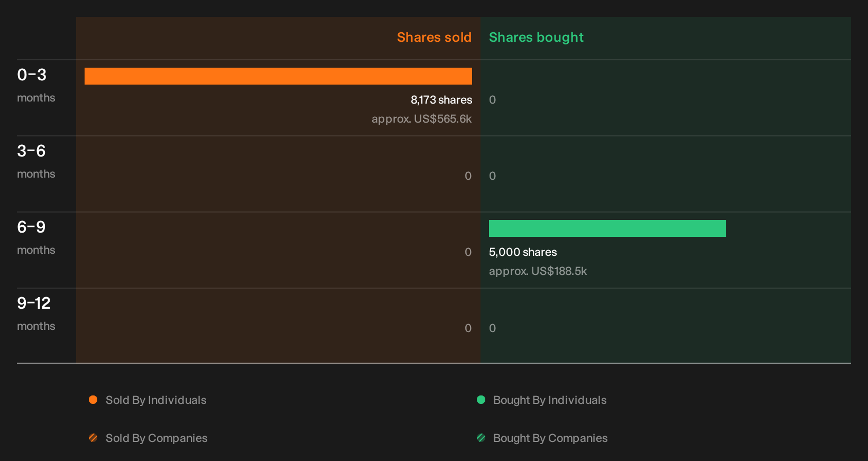The image size is (868, 461).
Task: Click the green Bought By Individuals legend dot
Action: [481, 400]
